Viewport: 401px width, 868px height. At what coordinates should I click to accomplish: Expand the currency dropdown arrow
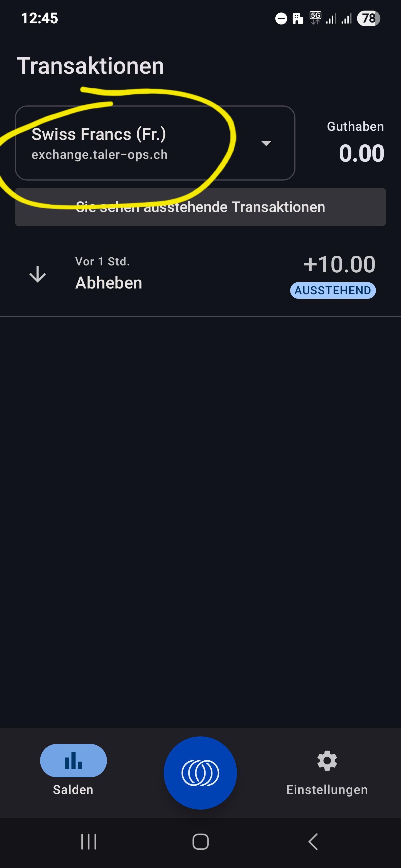266,143
